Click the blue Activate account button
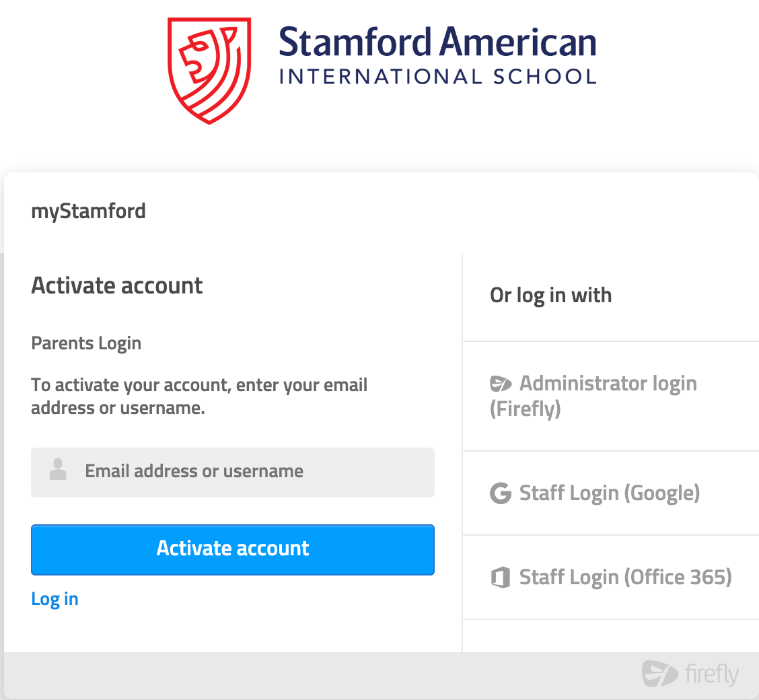759x700 pixels. tap(233, 549)
